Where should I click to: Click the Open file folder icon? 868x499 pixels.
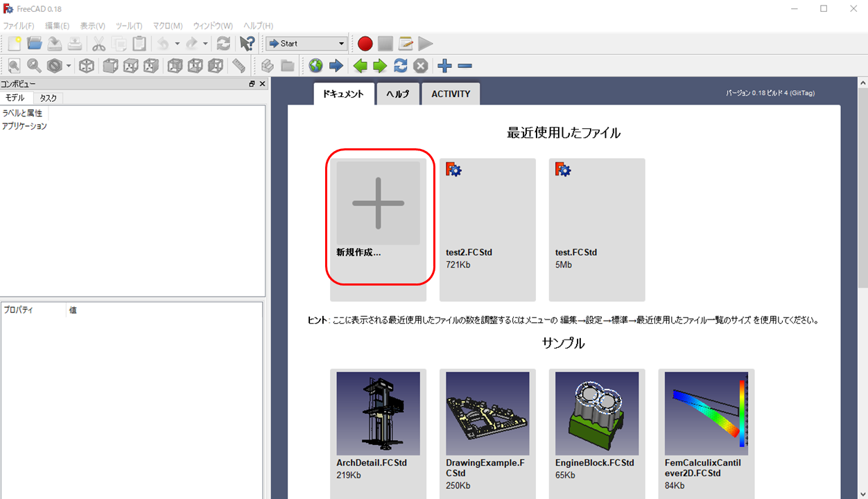[x=35, y=44]
